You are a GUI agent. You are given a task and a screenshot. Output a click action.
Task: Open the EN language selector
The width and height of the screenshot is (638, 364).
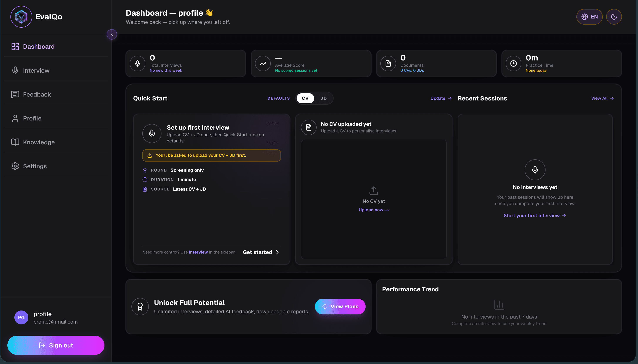pyautogui.click(x=589, y=17)
